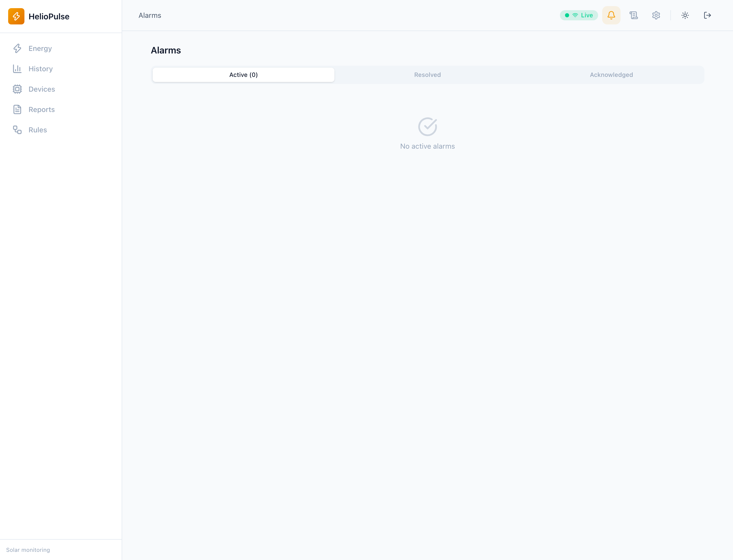
Task: Click the 'Solar monitoring' footer text
Action: [28, 550]
